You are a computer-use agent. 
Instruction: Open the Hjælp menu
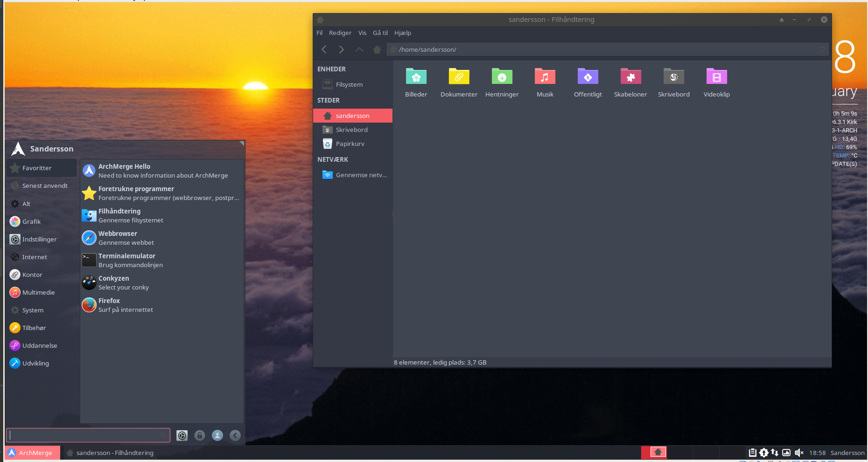[x=403, y=33]
